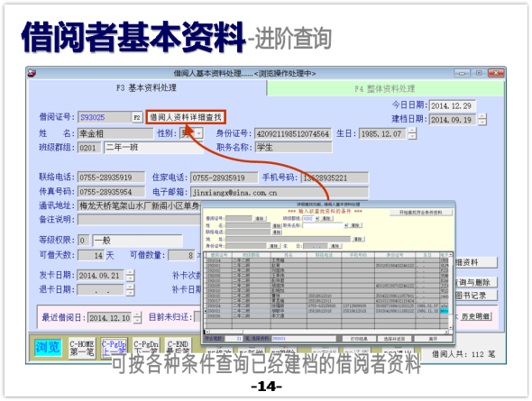The image size is (532, 401).
Task: Click the 联络电话 field
Action: point(111,178)
